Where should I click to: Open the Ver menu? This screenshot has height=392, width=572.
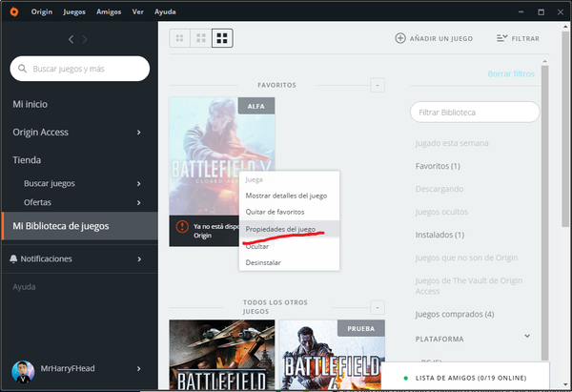(x=138, y=11)
